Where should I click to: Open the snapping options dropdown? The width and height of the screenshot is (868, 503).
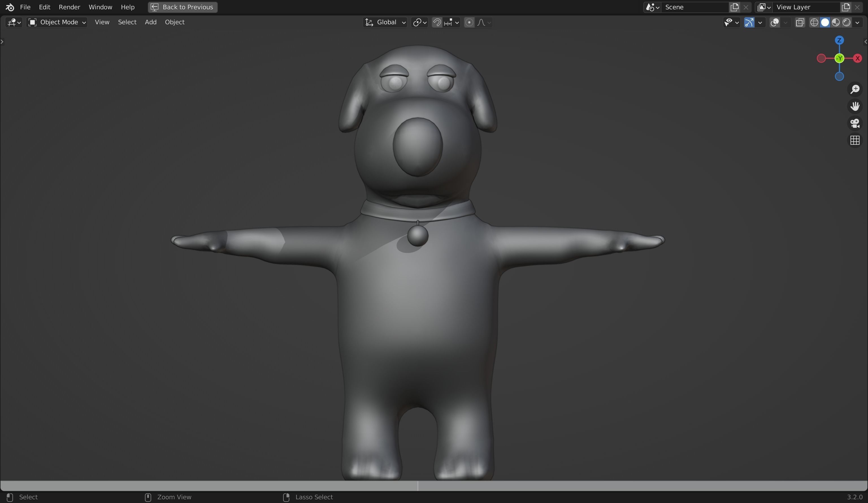pyautogui.click(x=452, y=22)
